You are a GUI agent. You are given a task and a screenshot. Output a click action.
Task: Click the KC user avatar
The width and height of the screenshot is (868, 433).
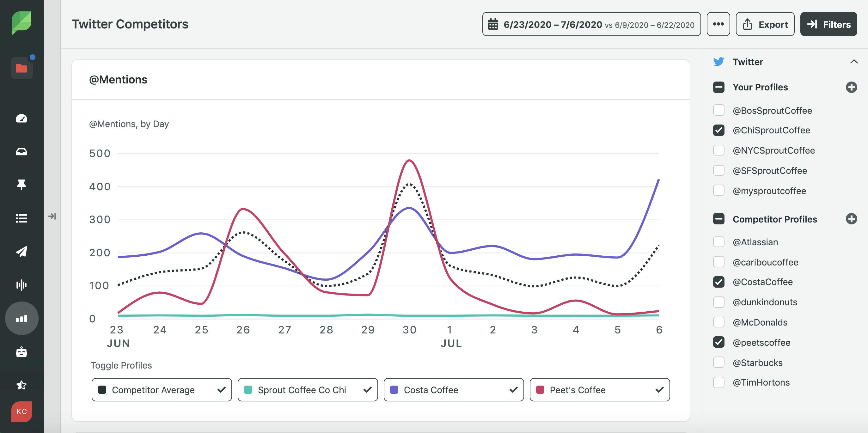coord(21,412)
